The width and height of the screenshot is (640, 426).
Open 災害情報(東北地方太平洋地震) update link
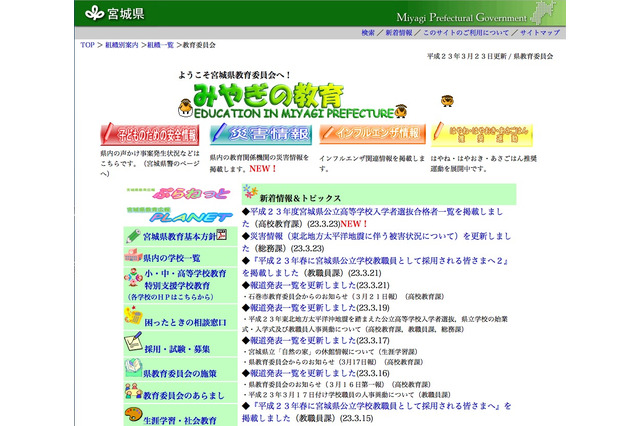point(376,242)
